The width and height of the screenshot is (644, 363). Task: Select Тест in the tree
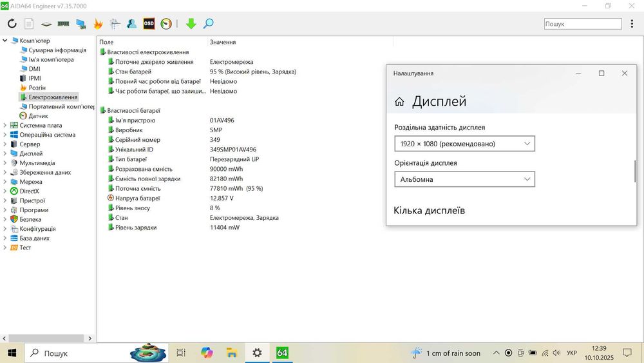point(25,248)
